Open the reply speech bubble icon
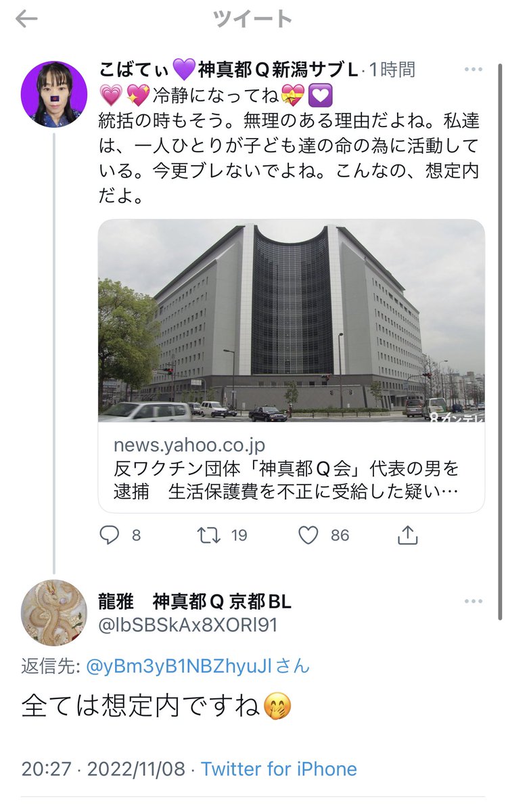 point(110,535)
